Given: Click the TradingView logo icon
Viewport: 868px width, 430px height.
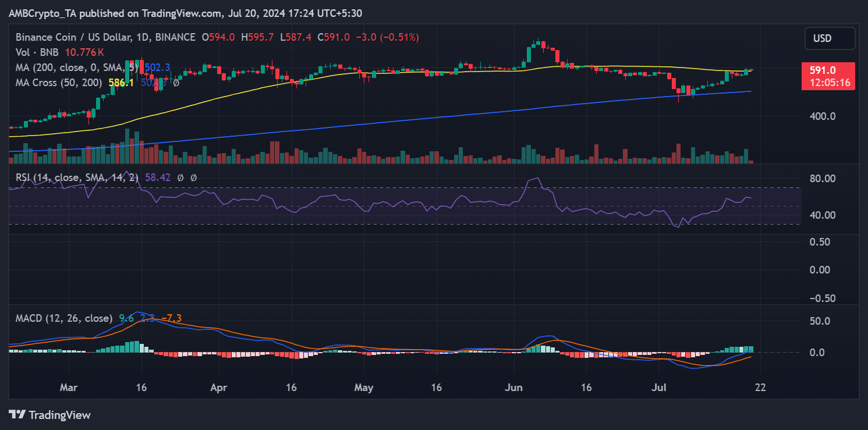Looking at the screenshot, I should 17,415.
